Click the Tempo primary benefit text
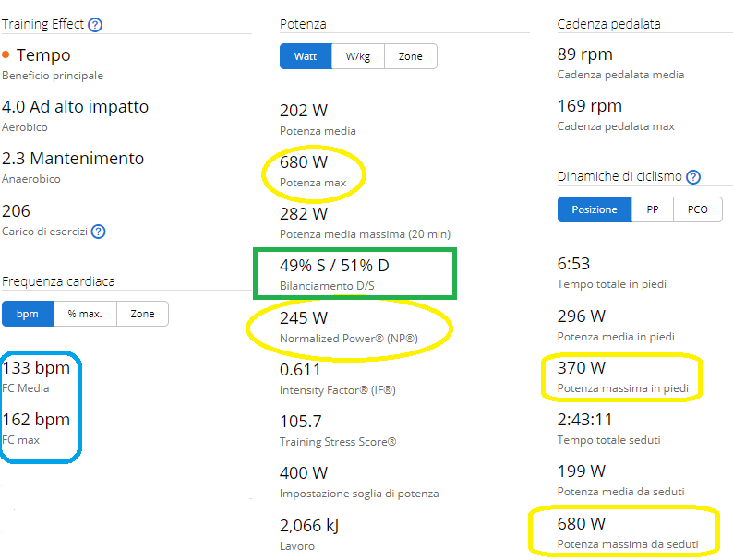This screenshot has height=560, width=733. [43, 55]
